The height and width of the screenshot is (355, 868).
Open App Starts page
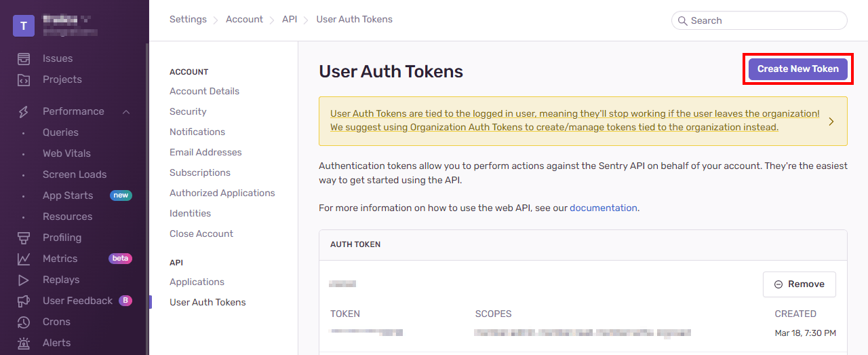68,195
